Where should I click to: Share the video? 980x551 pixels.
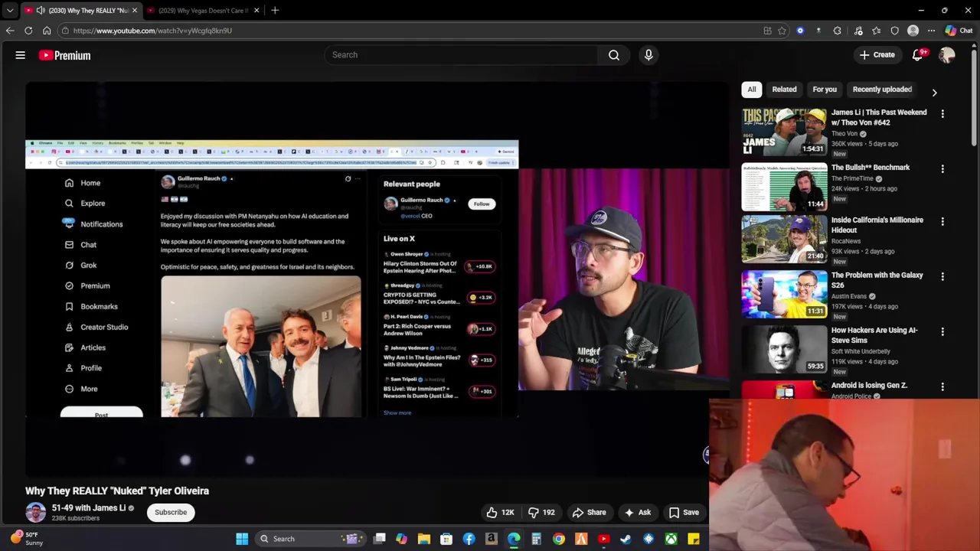coord(589,513)
